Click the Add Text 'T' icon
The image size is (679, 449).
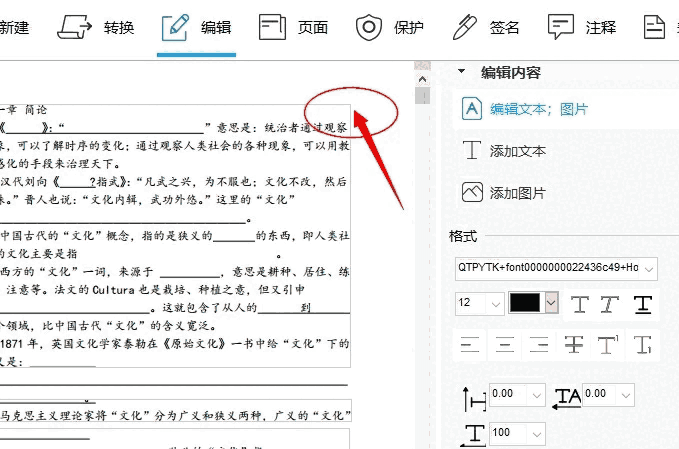coord(472,150)
